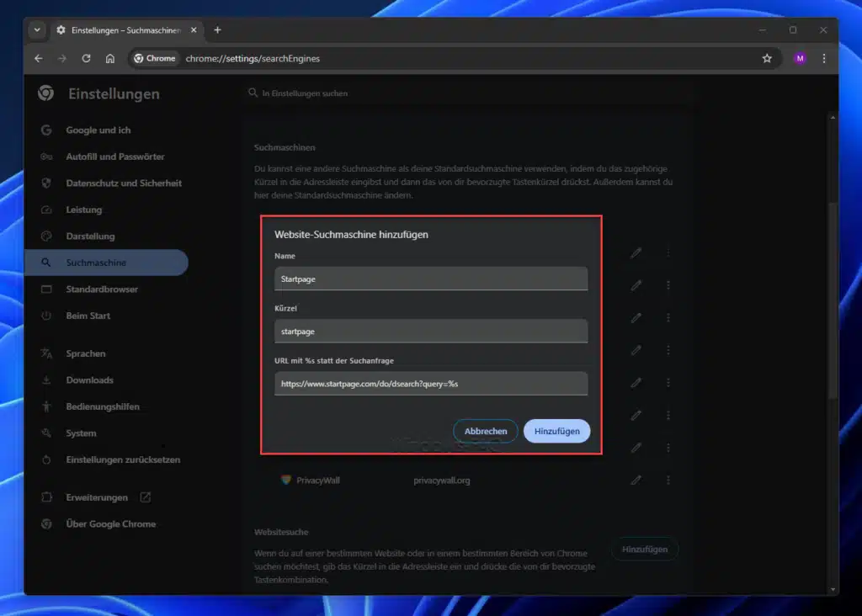Click the Chrome site info chip
862x616 pixels.
(x=155, y=58)
